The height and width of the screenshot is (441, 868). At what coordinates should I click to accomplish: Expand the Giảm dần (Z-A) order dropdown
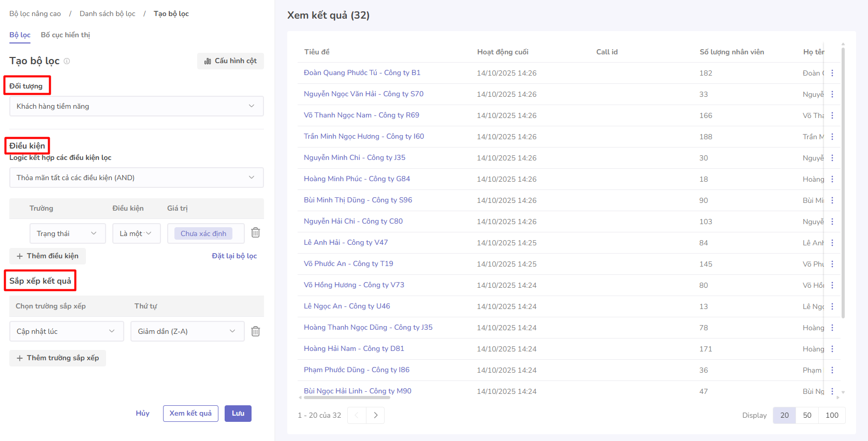pyautogui.click(x=187, y=331)
